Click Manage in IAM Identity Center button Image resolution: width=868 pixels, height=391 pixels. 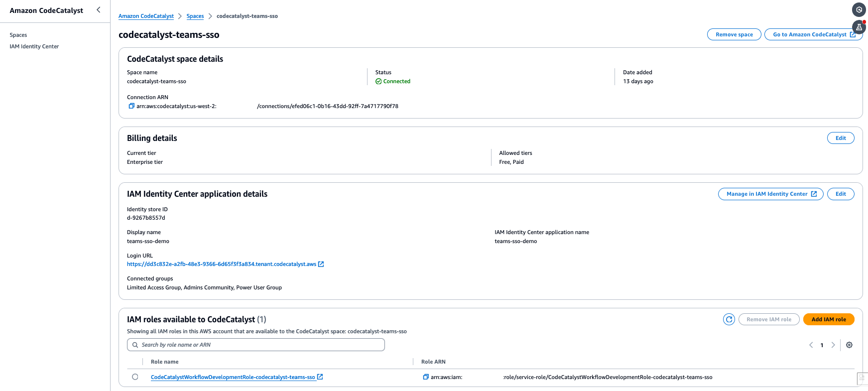click(x=771, y=194)
